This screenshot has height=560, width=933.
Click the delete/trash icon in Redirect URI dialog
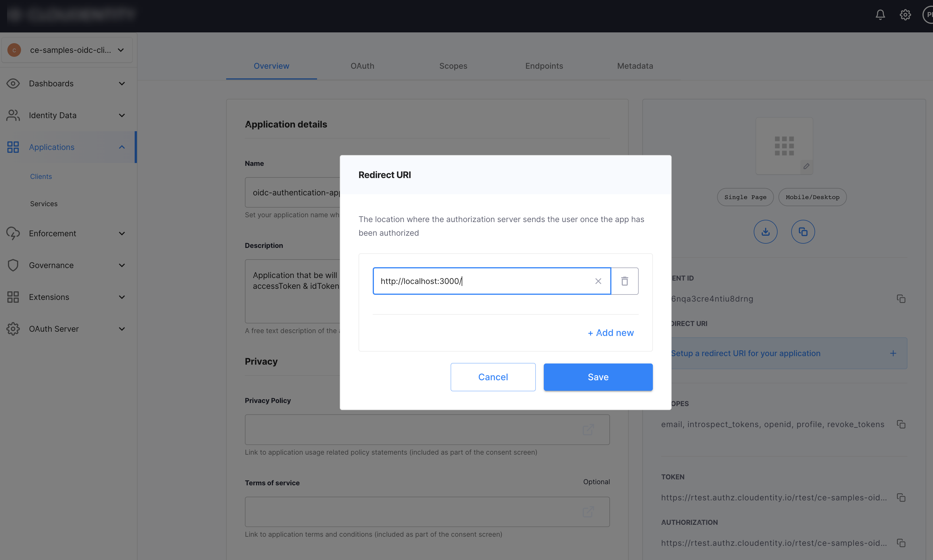point(624,280)
